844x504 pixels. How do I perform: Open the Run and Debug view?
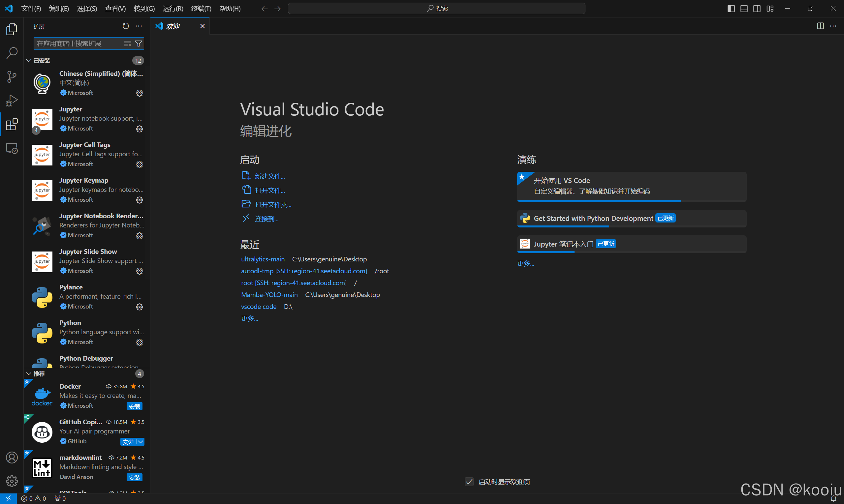12,101
